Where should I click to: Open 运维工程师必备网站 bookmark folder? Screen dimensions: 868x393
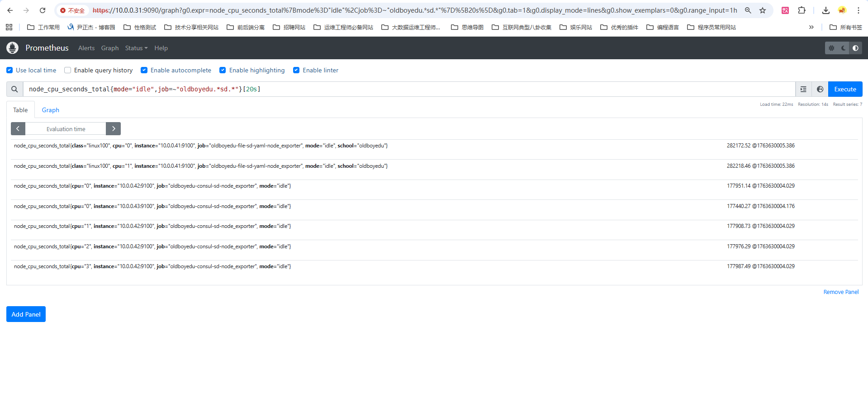click(343, 27)
